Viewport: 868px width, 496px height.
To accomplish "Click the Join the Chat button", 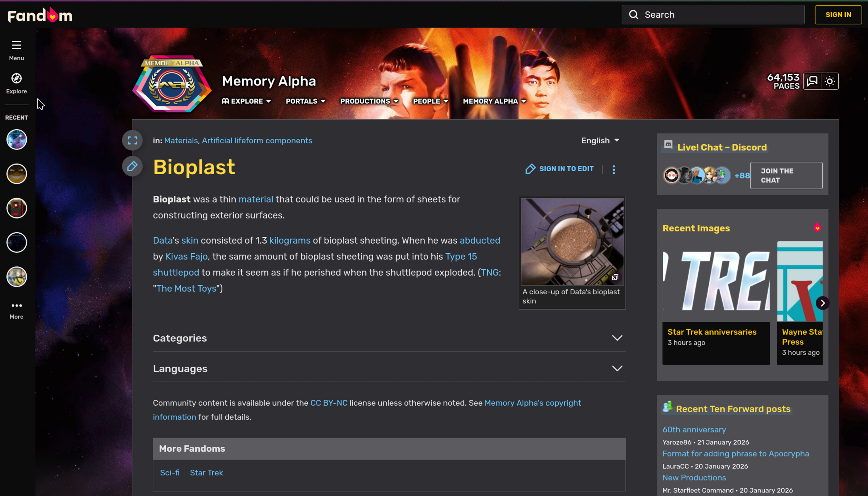I will click(786, 175).
